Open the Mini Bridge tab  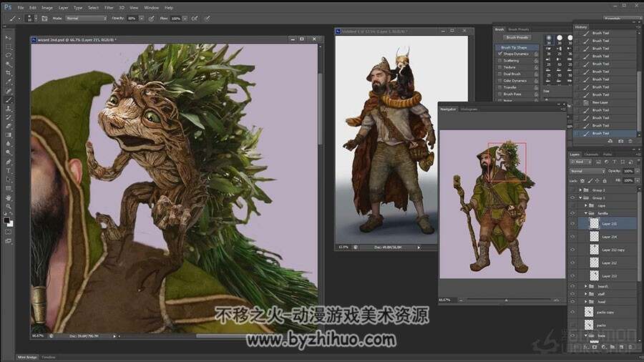[x=27, y=357]
